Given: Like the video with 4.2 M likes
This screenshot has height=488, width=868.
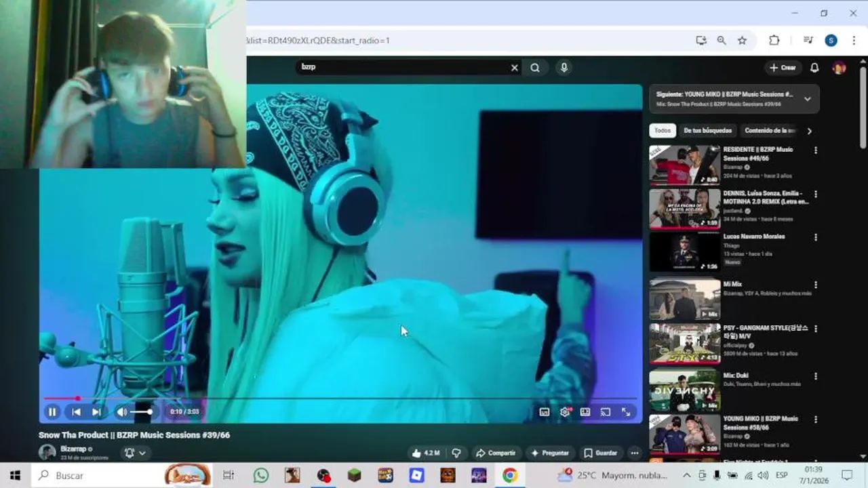Looking at the screenshot, I should click(425, 453).
